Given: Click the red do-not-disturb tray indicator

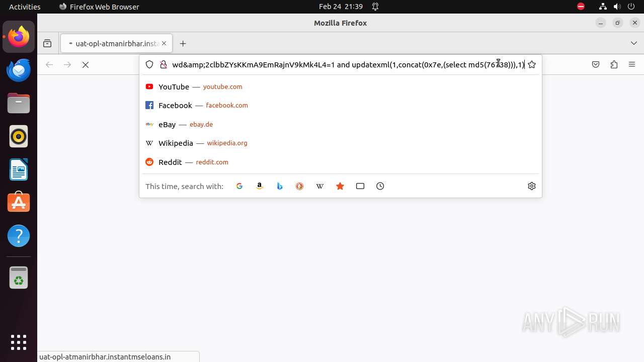Looking at the screenshot, I should (581, 7).
